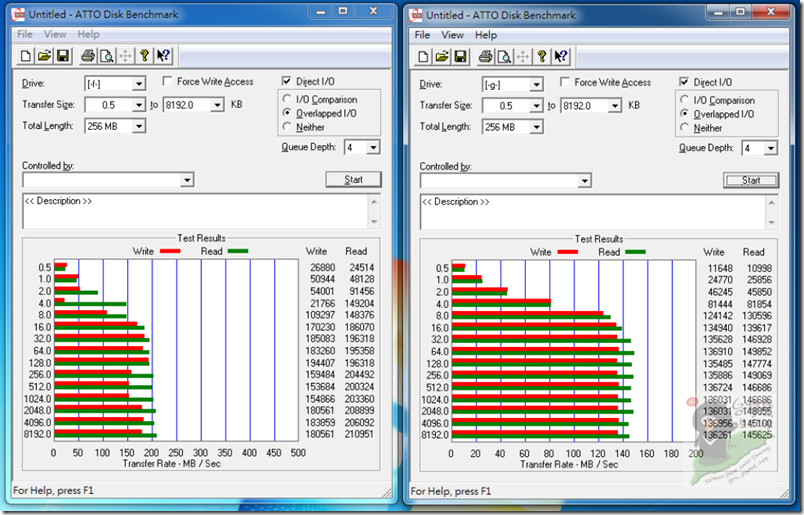Screen dimensions: 804x515
Task: Open Controlled by dropdown in right window
Action: (585, 181)
